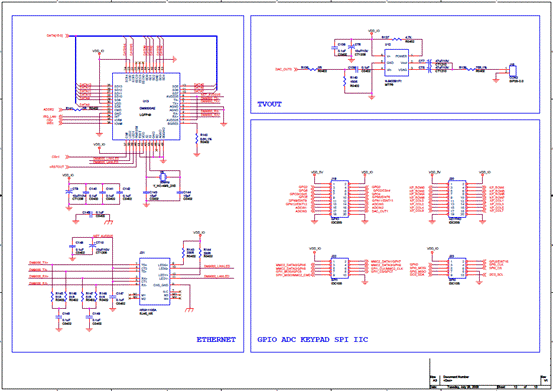This screenshot has width=553, height=391.
Task: Select the top-left 20-pin GPIO header
Action: pyautogui.click(x=339, y=200)
